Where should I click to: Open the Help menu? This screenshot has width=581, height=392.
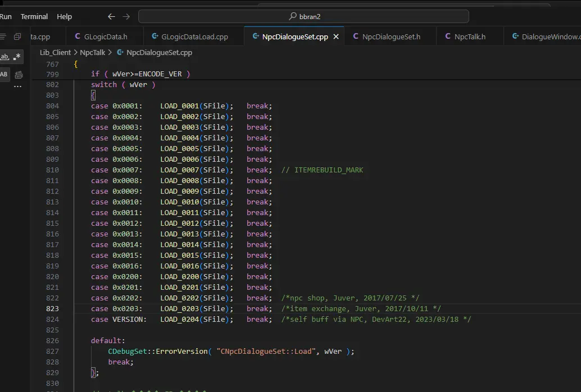(64, 17)
